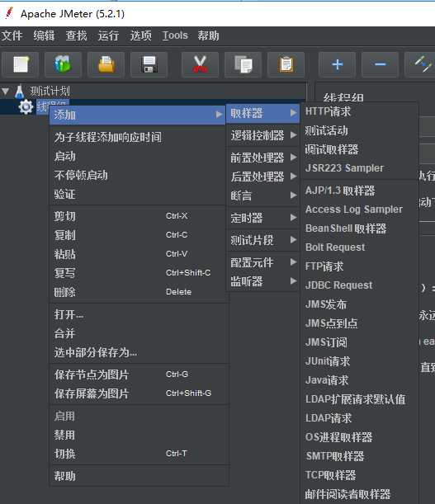Choose SMTP取样器
Image resolution: width=435 pixels, height=504 pixels.
point(359,456)
